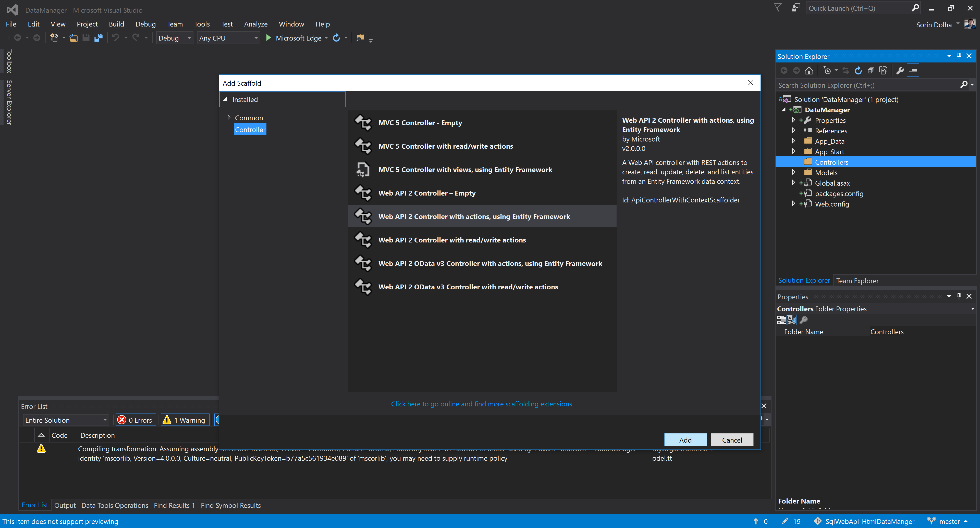
Task: Click the Solution Explorer Home icon
Action: 809,71
